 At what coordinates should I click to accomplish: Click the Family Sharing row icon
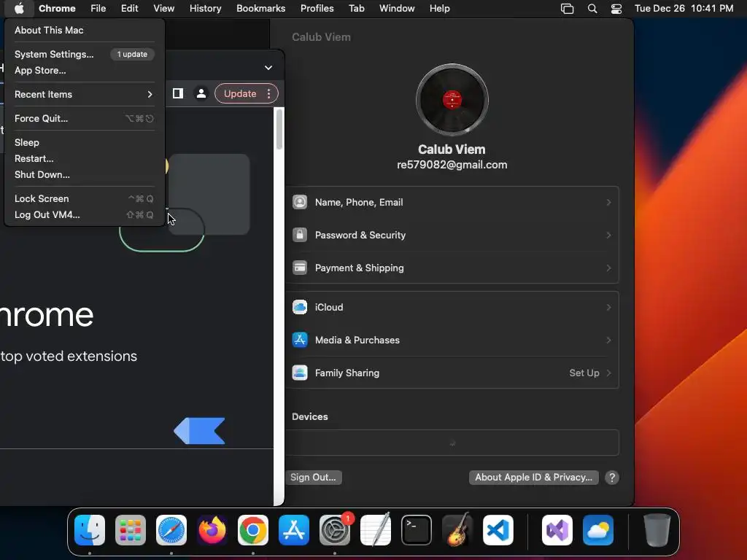coord(300,373)
